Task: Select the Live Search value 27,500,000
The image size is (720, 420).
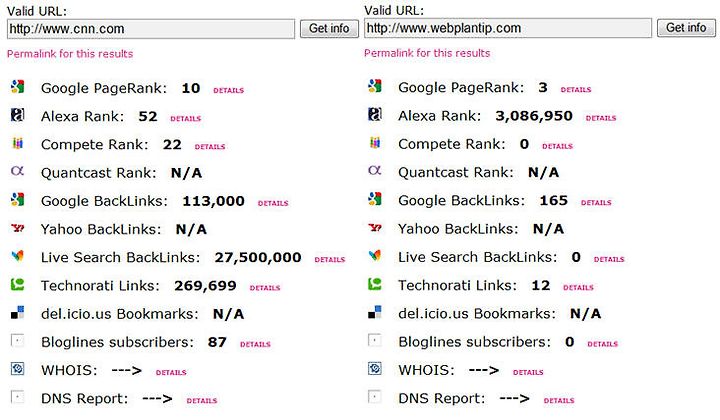Action: 258,258
